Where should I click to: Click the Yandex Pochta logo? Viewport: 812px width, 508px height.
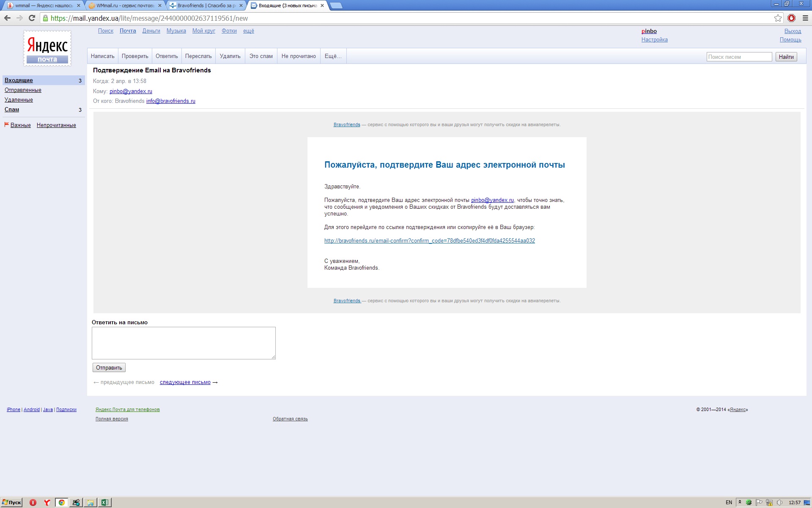click(x=47, y=48)
